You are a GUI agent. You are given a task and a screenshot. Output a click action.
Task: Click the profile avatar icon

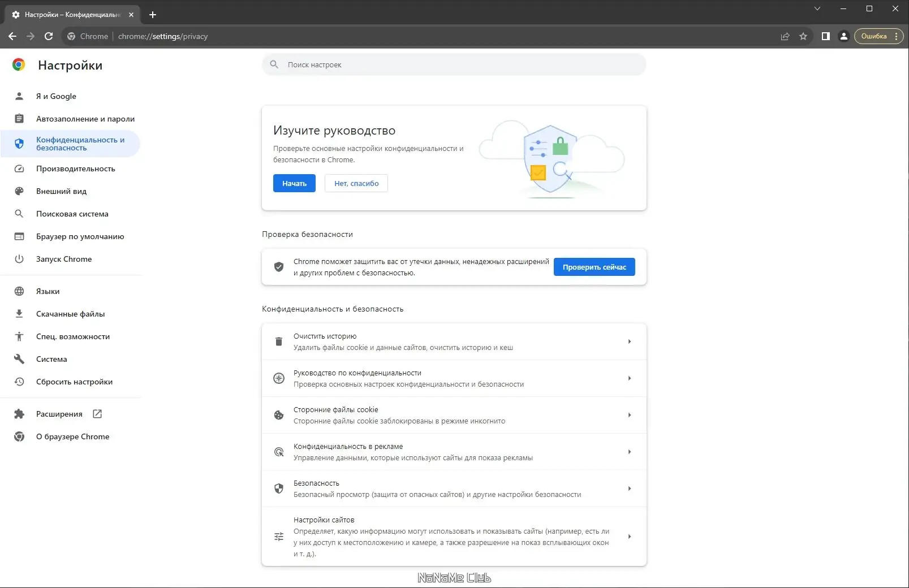click(x=844, y=36)
